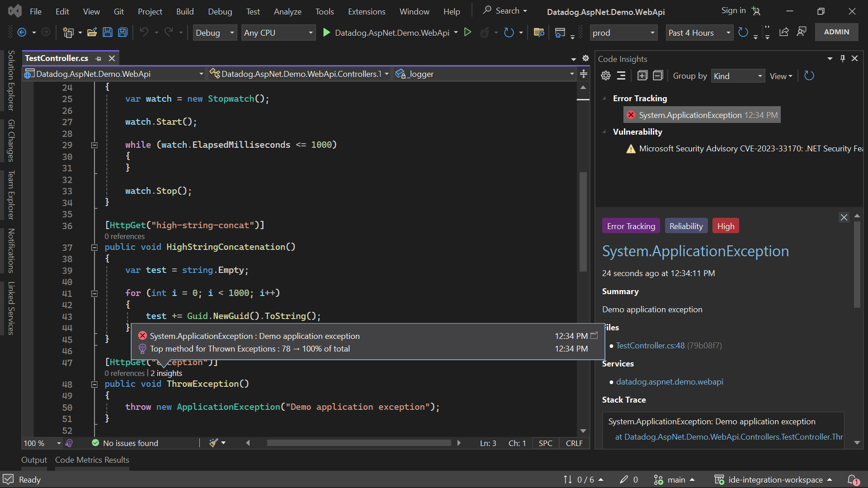Viewport: 868px width, 488px height.
Task: Collapse ThrowException method at line 48
Action: coord(94,384)
